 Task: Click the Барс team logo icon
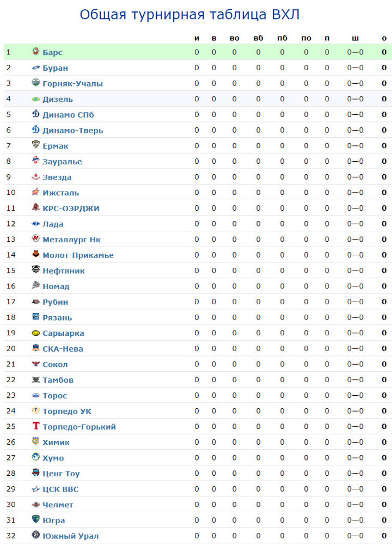(x=36, y=52)
